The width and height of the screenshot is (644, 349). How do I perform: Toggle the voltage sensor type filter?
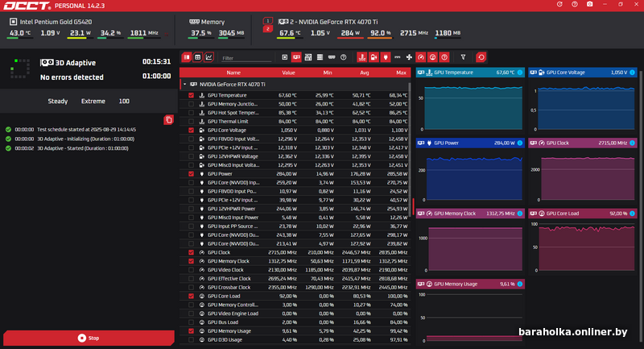(x=374, y=57)
